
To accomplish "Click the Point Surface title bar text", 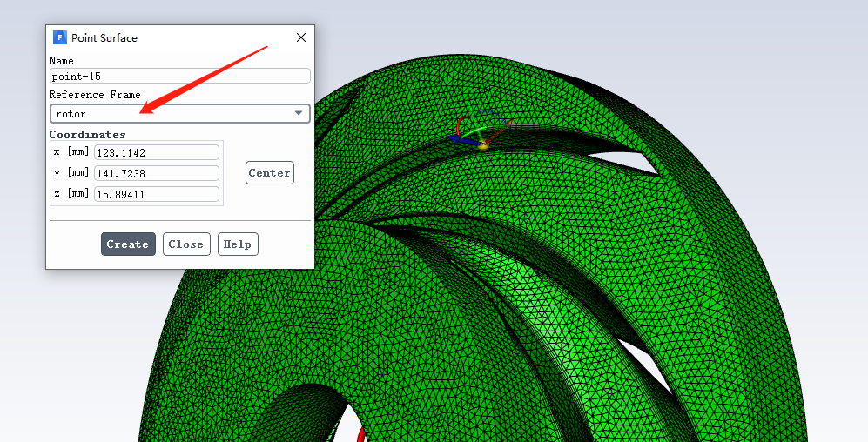I will point(104,37).
